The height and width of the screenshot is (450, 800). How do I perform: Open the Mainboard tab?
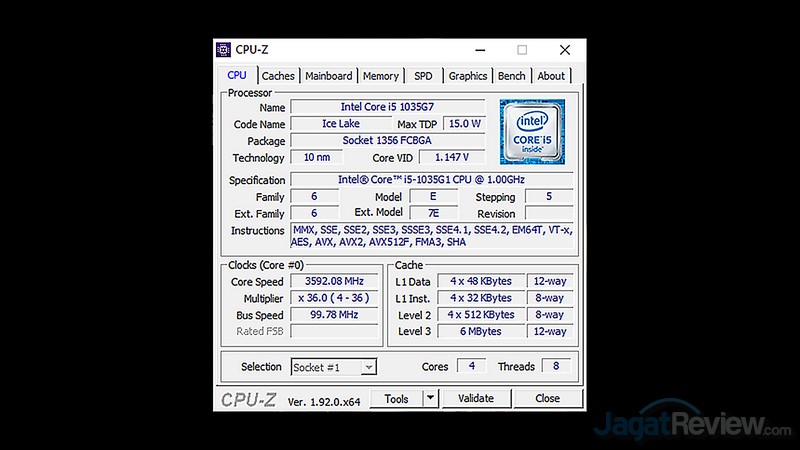coord(328,76)
